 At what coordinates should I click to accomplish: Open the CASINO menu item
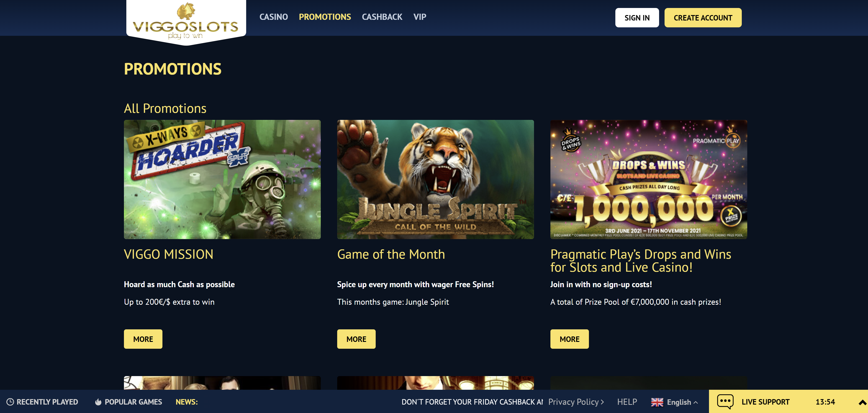(274, 17)
